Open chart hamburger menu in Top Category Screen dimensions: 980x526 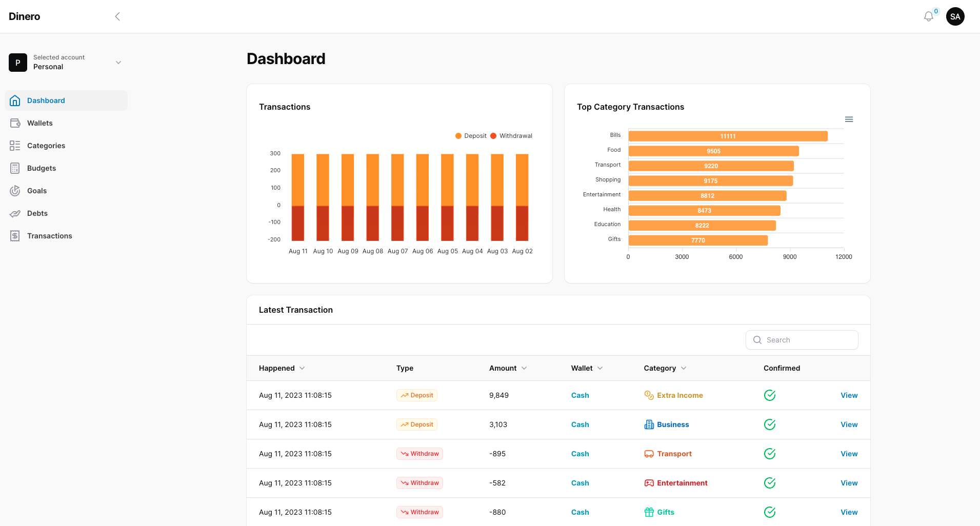[849, 119]
